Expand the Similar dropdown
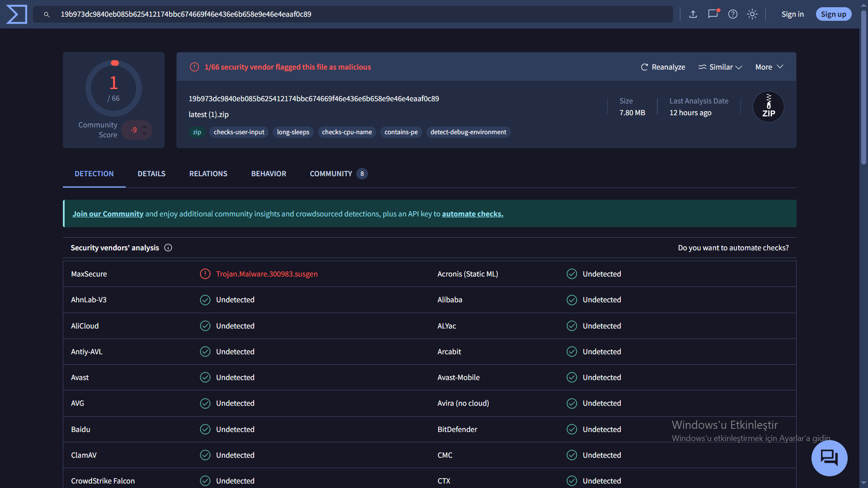The width and height of the screenshot is (868, 488). (720, 67)
